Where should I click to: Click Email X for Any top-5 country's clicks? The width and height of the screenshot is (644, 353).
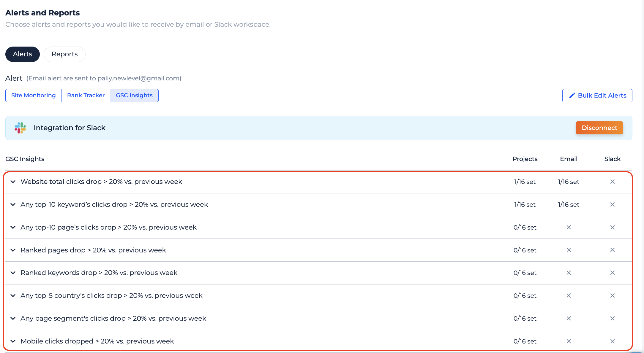point(569,295)
